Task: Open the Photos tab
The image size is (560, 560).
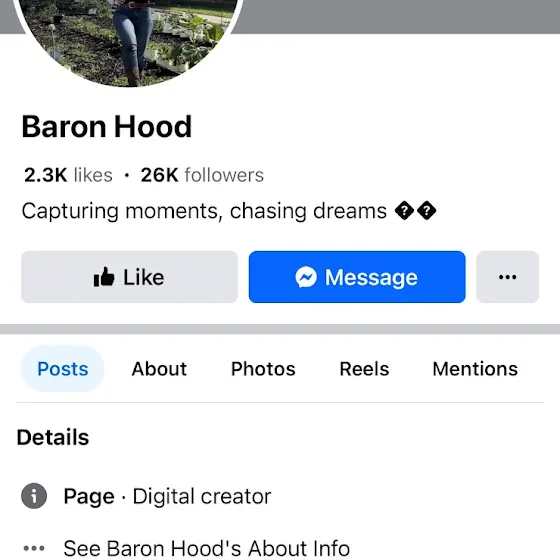Action: tap(263, 369)
